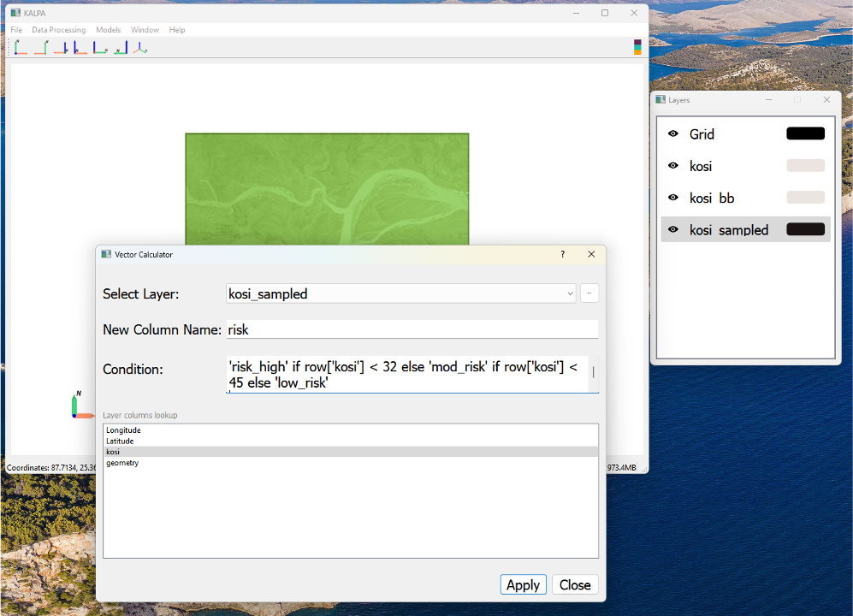
Task: Open the Help menu
Action: tap(177, 29)
